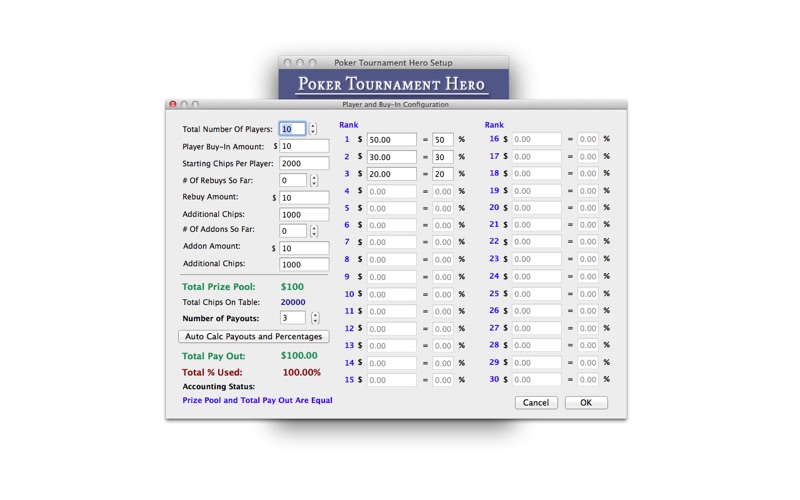Close the Player and Buy-In Configuration window
Viewport: 800px width, 500px height.
pyautogui.click(x=173, y=104)
